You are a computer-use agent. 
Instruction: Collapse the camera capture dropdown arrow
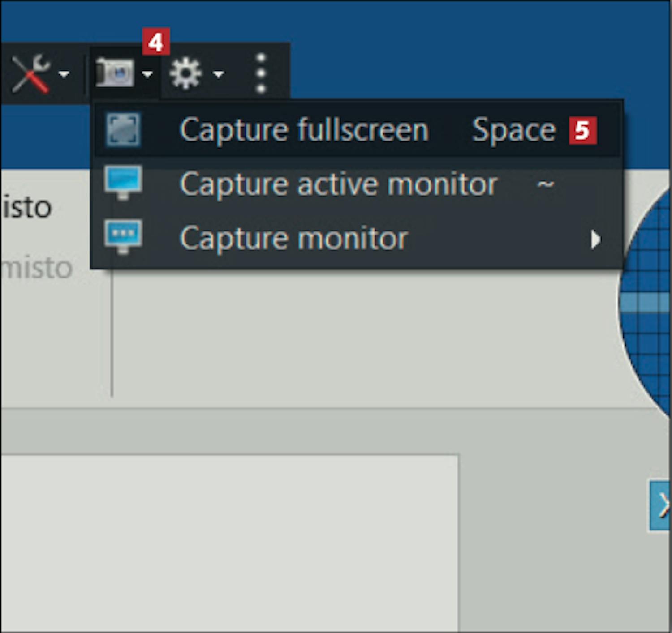(147, 74)
